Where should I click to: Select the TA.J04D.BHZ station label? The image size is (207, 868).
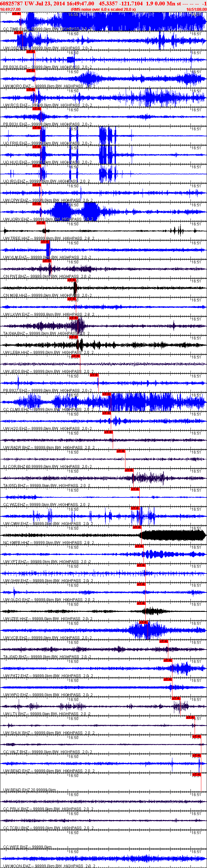tap(47, 657)
